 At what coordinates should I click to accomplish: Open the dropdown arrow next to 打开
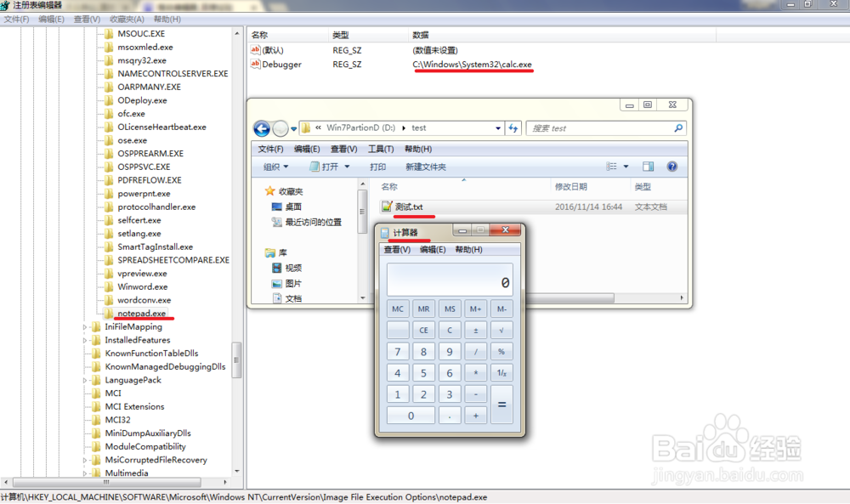pos(347,167)
